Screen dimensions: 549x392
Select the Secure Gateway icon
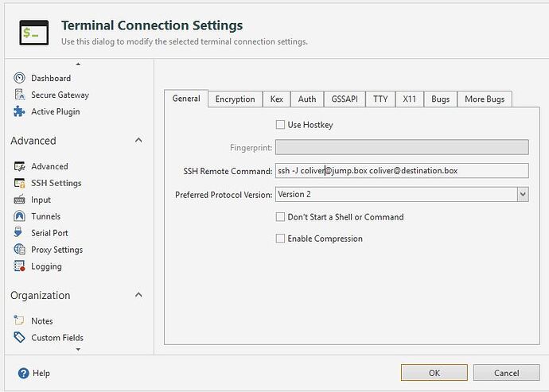[20, 95]
